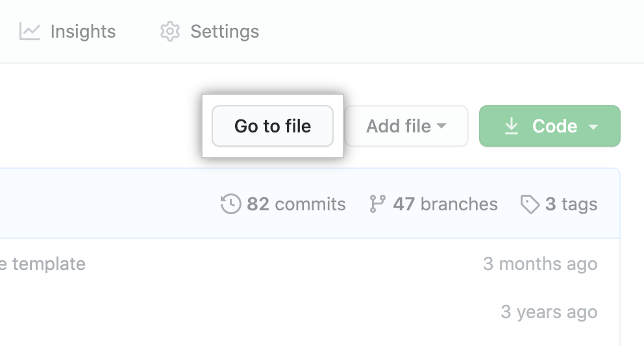Click the 3 months ago timestamp
This screenshot has width=644, height=346.
540,264
